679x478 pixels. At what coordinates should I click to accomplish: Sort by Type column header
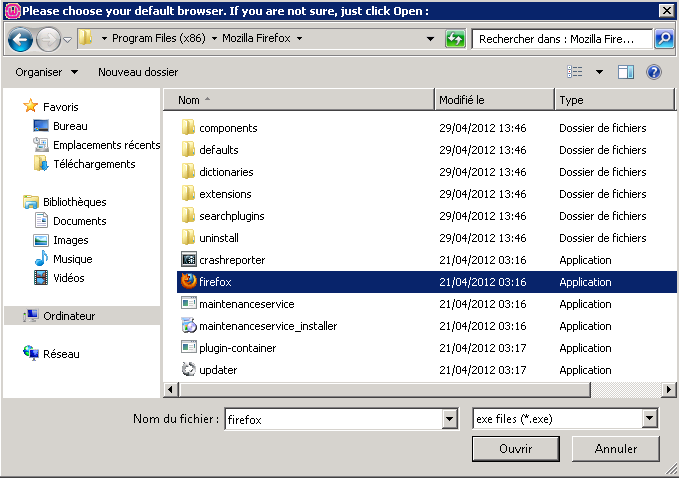click(614, 100)
